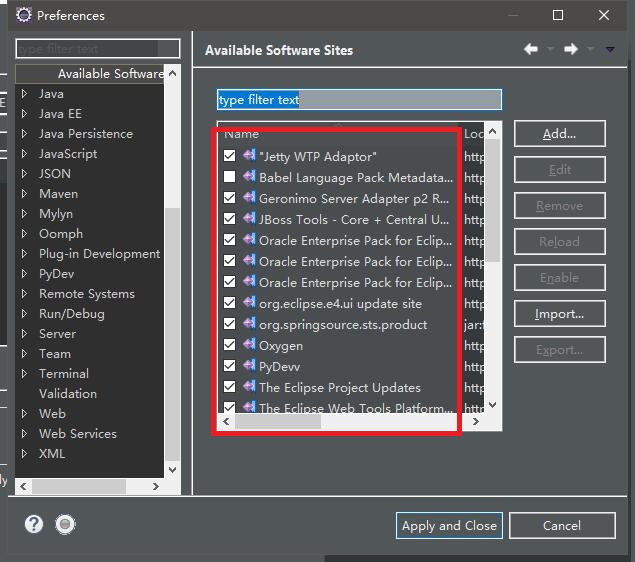Select the Mylyn preference category
Image resolution: width=635 pixels, height=562 pixels.
point(56,214)
